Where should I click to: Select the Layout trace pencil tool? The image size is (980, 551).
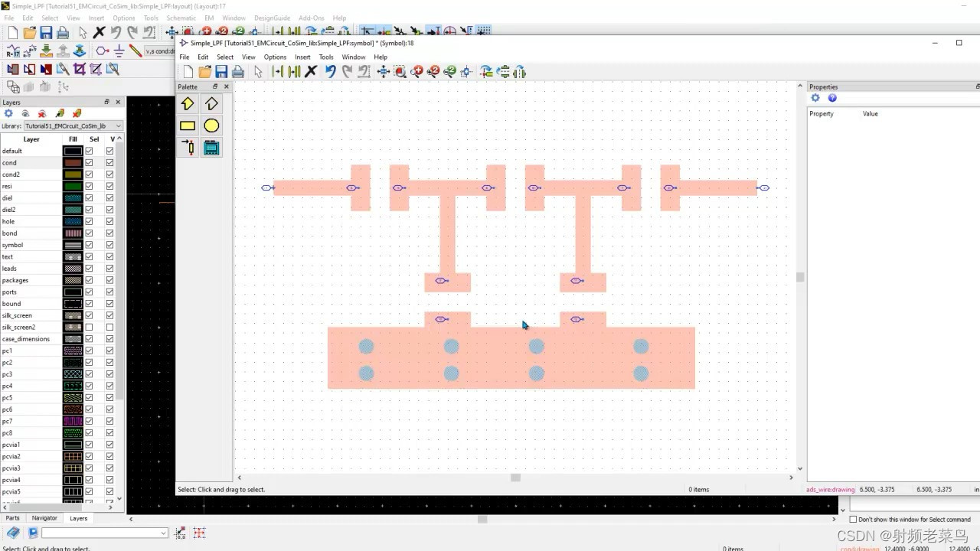point(136,51)
